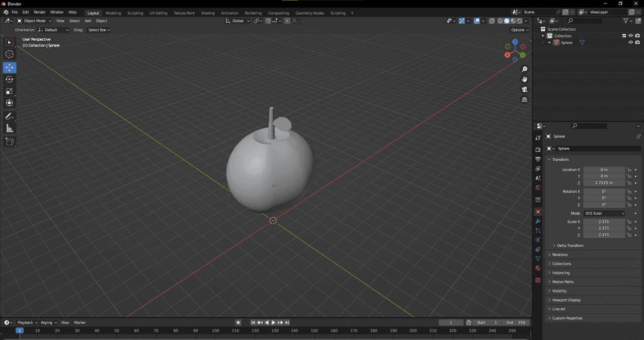Toggle the Location X lock
The height and width of the screenshot is (340, 644).
coord(629,170)
